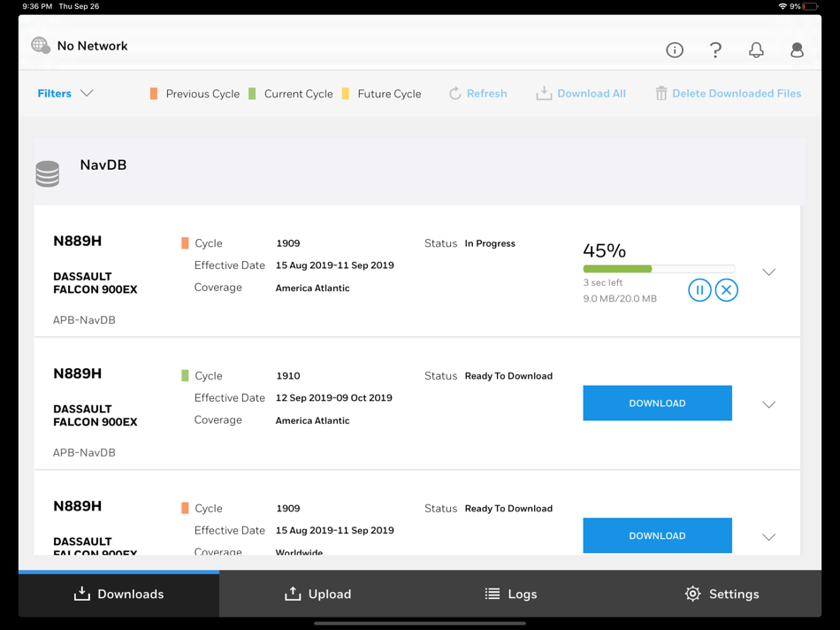Click the status bar time 9:36 PM
840x630 pixels.
click(x=37, y=6)
